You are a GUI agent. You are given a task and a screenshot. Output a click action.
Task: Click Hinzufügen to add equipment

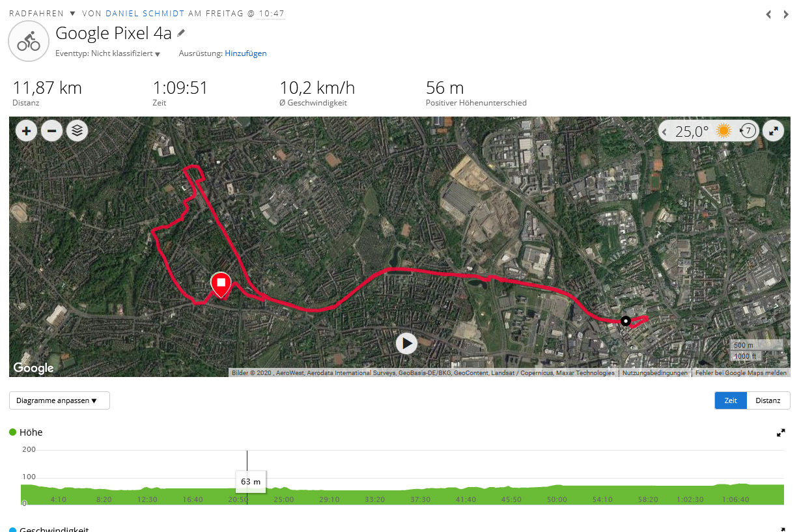coord(245,53)
